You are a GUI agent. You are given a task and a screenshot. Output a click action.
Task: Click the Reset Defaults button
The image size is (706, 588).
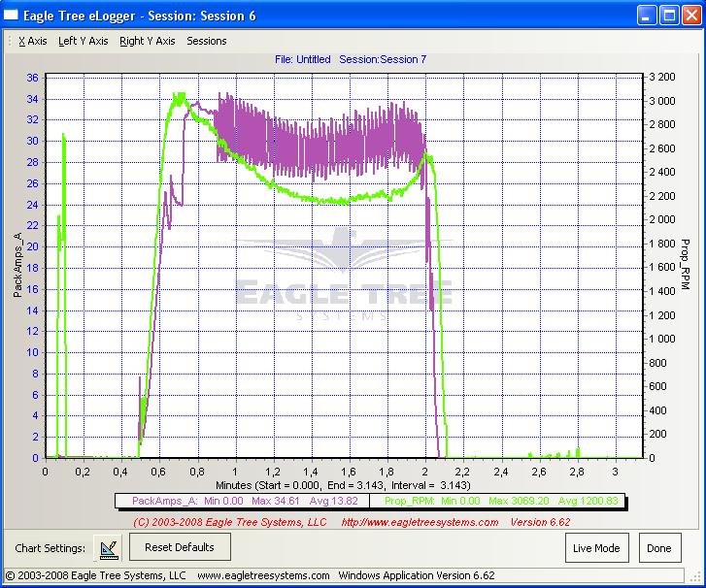click(180, 547)
